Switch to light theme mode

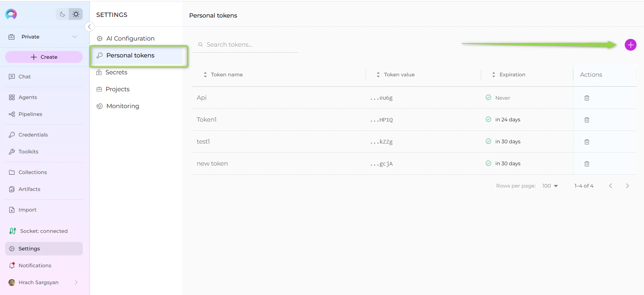76,14
